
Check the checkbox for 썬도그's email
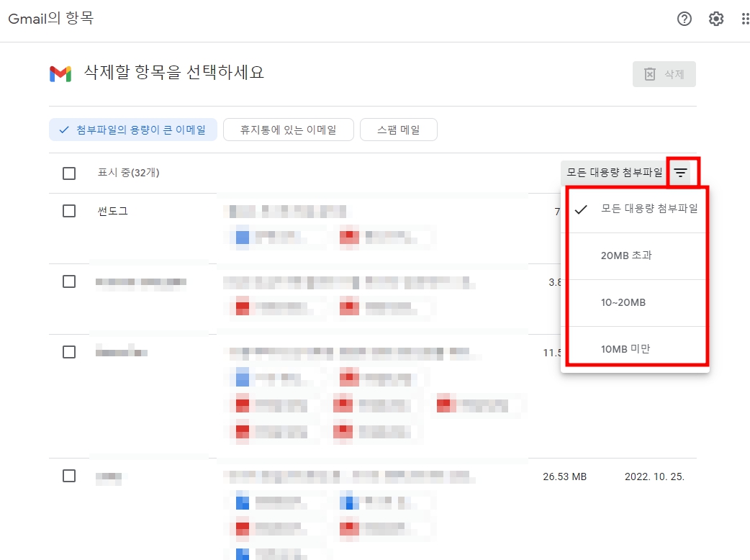(69, 211)
